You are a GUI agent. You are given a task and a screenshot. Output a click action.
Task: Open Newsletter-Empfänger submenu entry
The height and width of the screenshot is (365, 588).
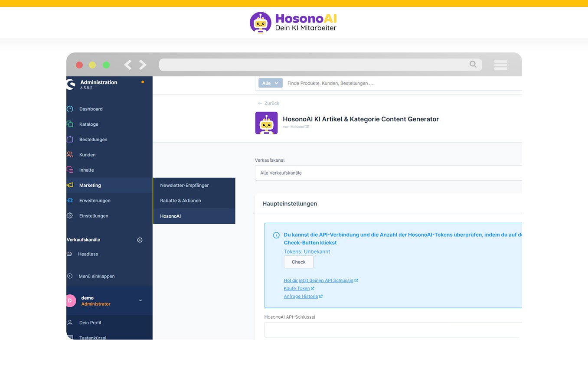pyautogui.click(x=194, y=185)
